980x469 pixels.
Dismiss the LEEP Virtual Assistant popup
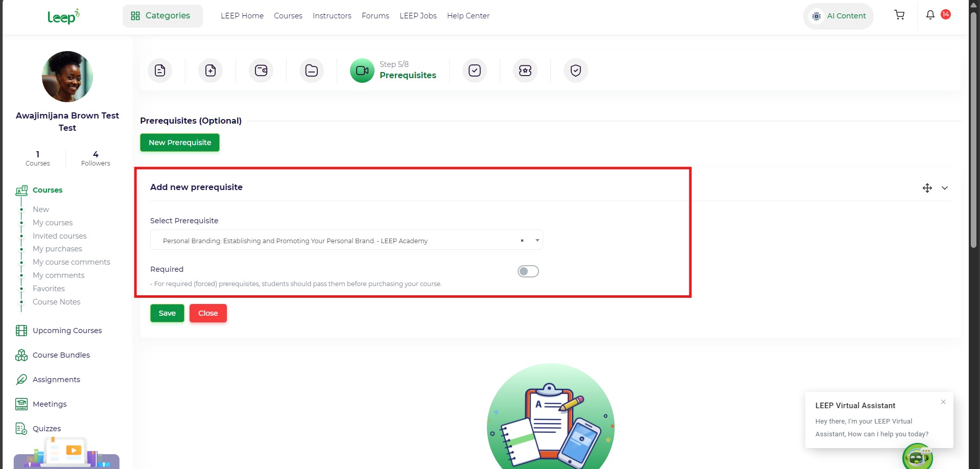point(943,402)
